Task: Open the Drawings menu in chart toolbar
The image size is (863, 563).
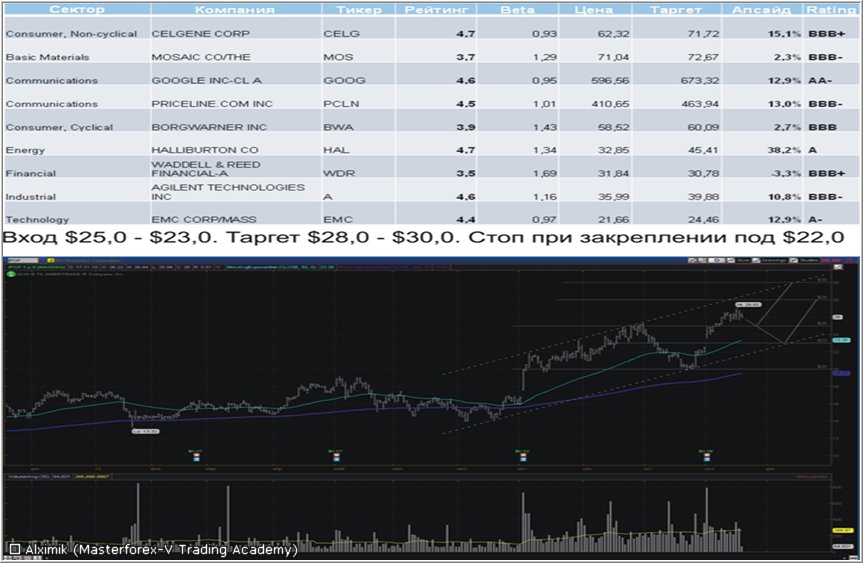Action: pos(770,260)
